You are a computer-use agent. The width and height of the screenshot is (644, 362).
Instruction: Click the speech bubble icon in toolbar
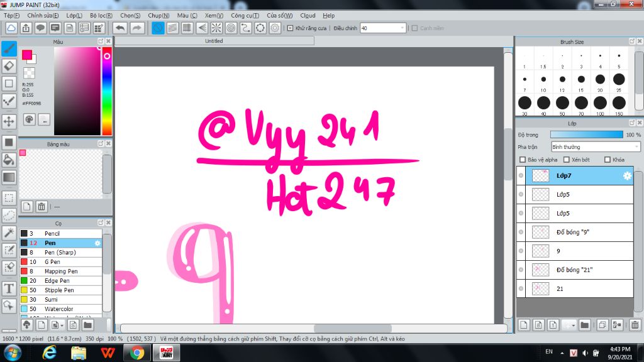click(x=40, y=28)
